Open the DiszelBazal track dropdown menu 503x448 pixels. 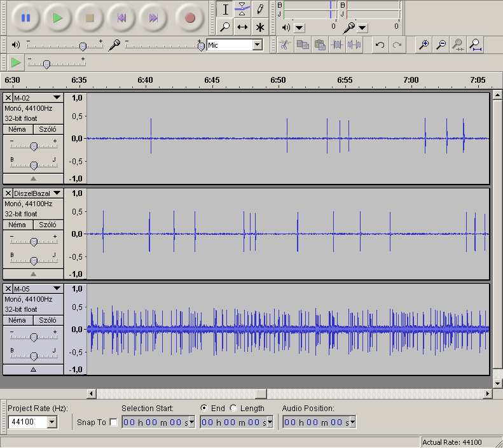pyautogui.click(x=57, y=193)
